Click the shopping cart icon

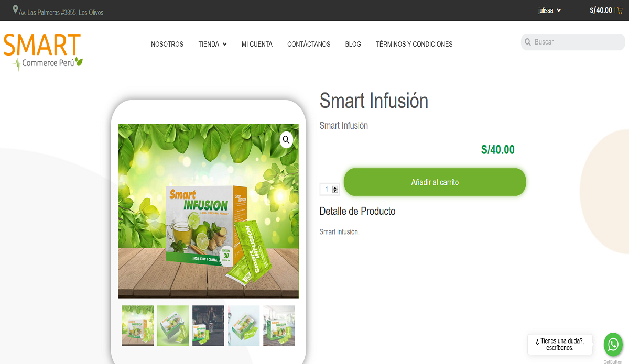click(620, 10)
